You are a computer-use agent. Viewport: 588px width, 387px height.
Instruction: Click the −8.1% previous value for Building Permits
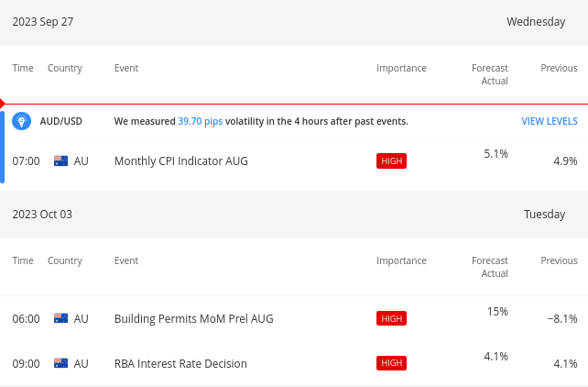(x=562, y=319)
